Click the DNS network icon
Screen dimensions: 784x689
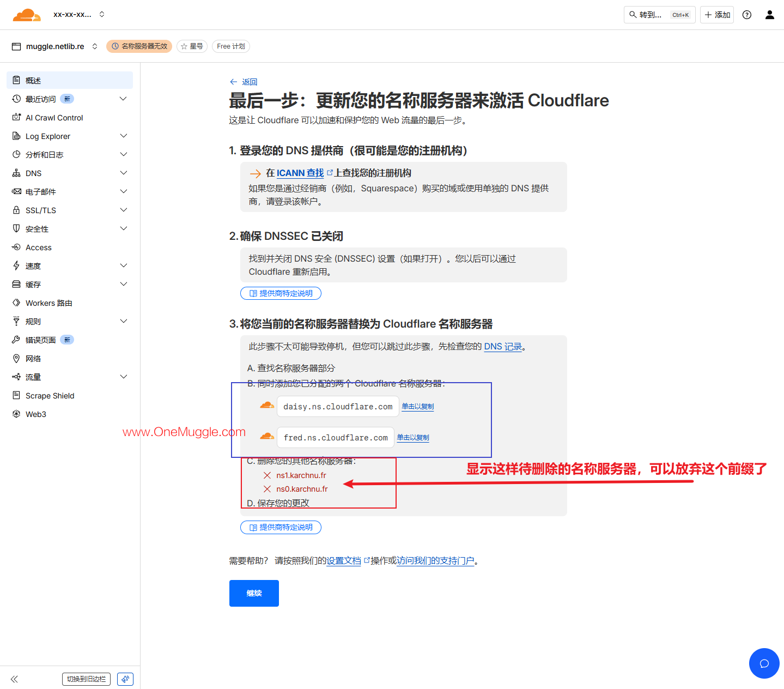(16, 173)
